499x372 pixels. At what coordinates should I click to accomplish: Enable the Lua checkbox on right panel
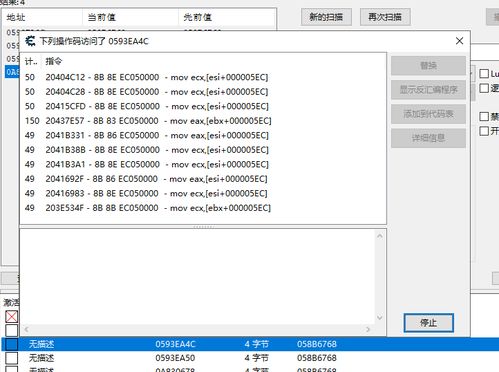[484, 73]
